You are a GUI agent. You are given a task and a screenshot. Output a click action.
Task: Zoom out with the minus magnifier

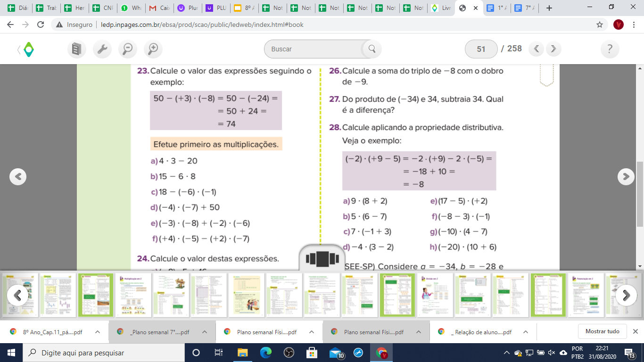point(127,49)
